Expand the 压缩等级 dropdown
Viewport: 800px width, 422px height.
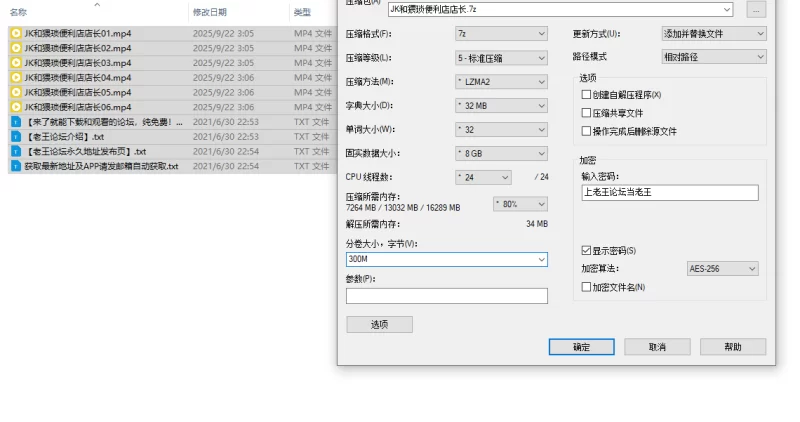click(x=501, y=58)
